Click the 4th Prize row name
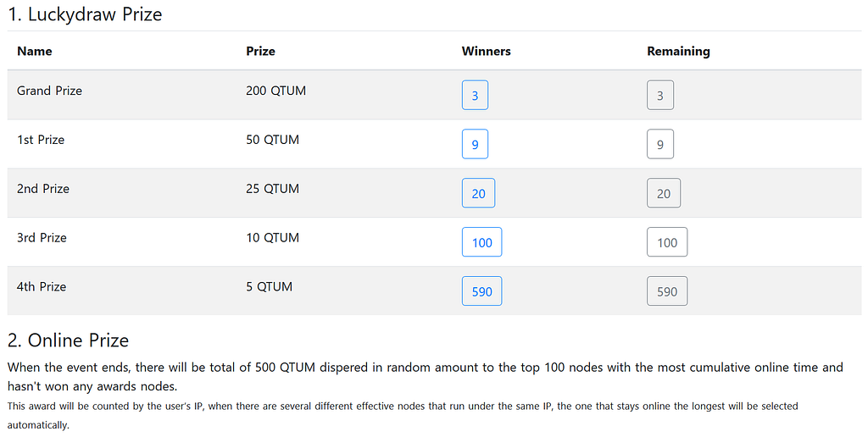 (x=42, y=286)
